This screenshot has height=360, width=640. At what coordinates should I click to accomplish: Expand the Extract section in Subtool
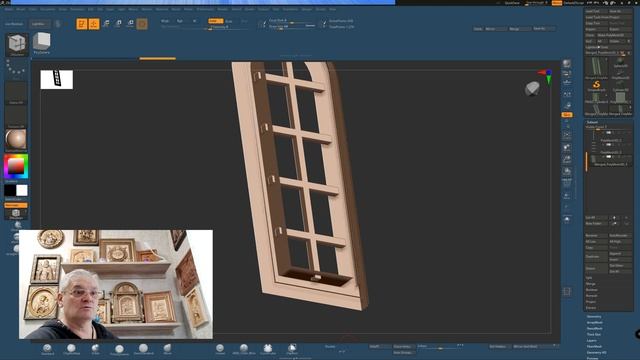click(x=591, y=308)
